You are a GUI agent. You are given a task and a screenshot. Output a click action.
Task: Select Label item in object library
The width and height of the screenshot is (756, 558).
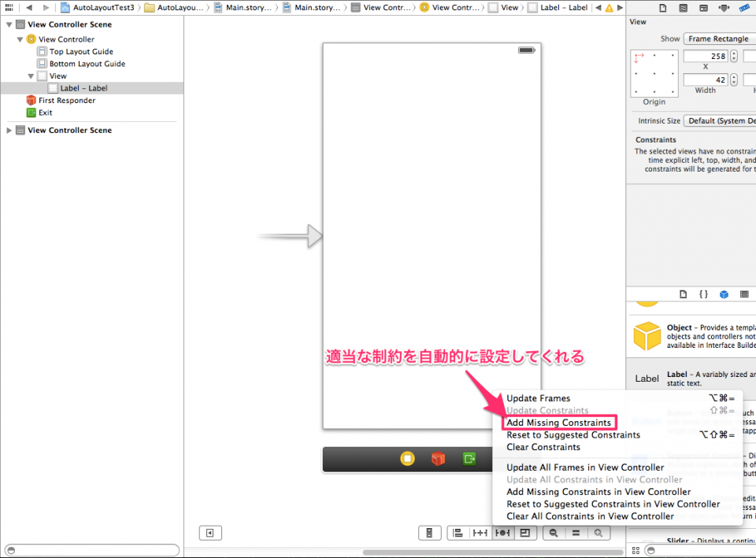click(x=692, y=379)
